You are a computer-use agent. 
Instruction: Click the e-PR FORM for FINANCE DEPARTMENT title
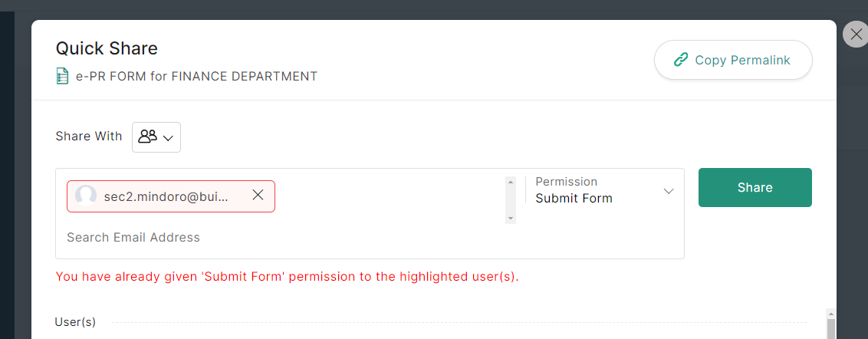[x=196, y=76]
